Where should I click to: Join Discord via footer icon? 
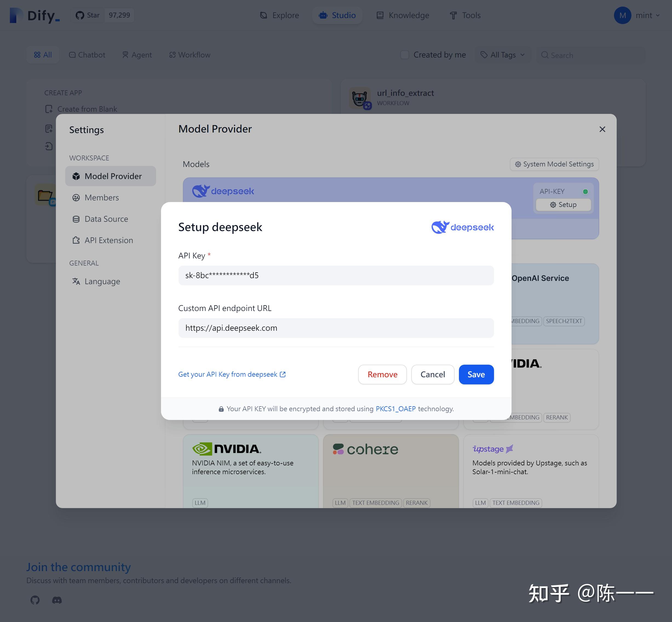(56, 600)
